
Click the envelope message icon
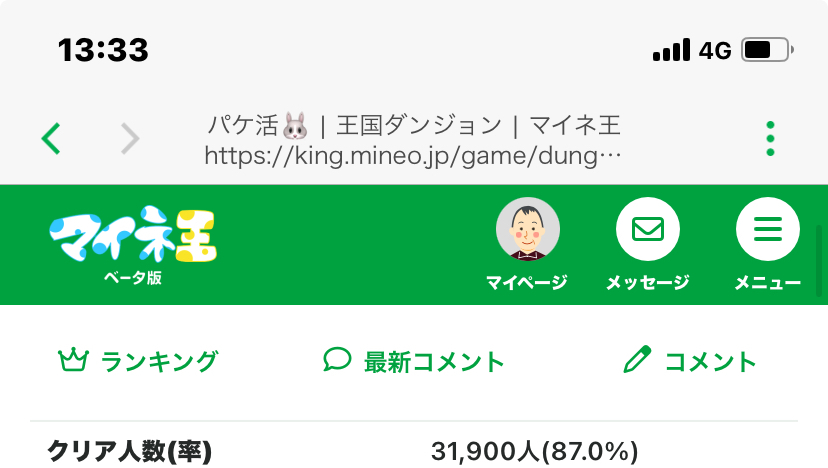click(x=647, y=229)
